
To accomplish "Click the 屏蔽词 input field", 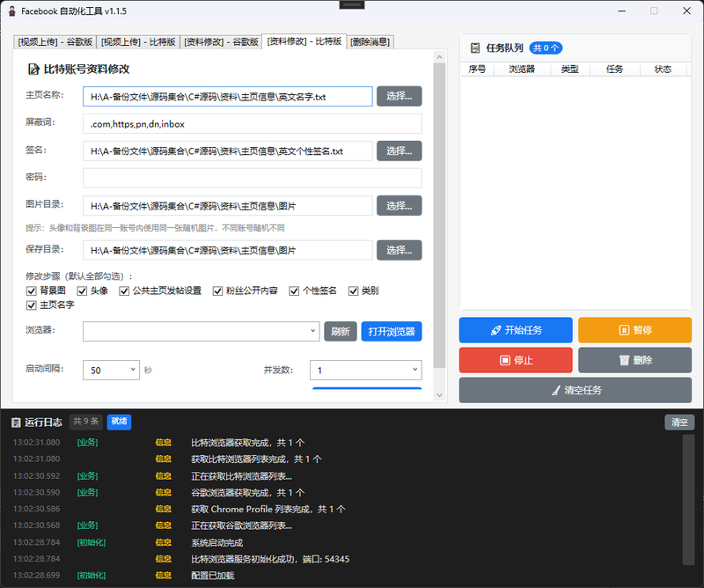I will (x=252, y=124).
